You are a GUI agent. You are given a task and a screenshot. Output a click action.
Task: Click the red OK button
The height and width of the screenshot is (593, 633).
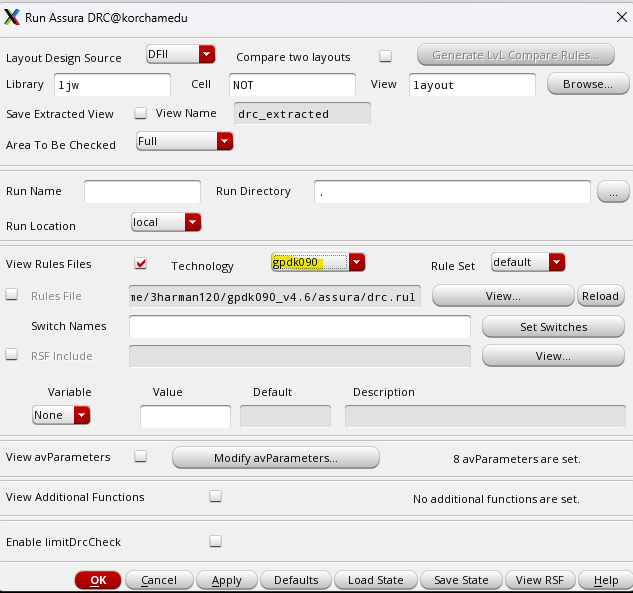click(98, 580)
